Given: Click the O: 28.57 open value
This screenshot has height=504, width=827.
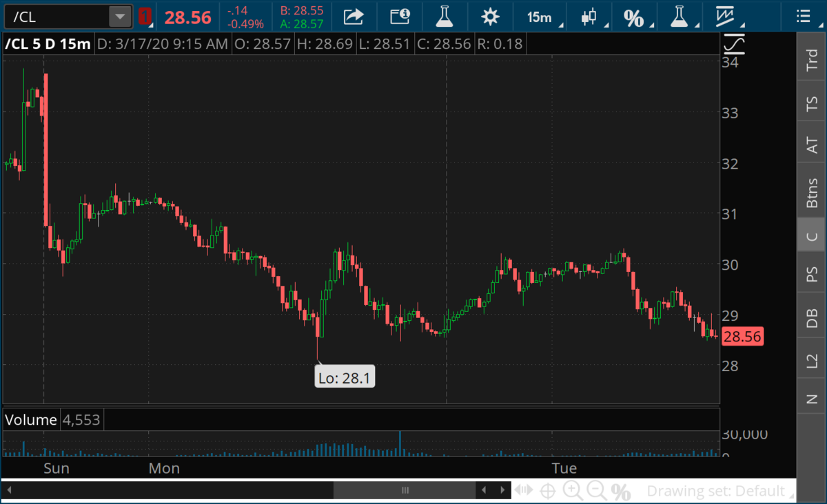Looking at the screenshot, I should 262,45.
